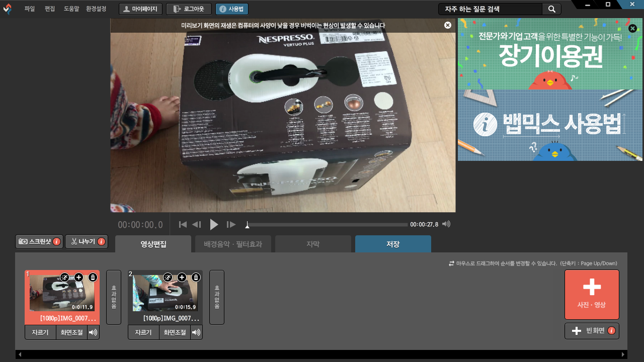Click the playhead marker at timeline start
This screenshot has width=644, height=362.
pos(247,225)
